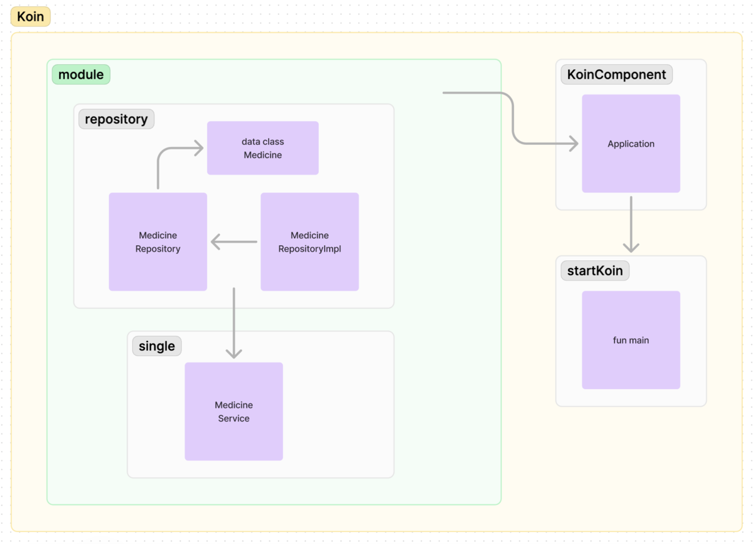The image size is (756, 544).
Task: Select arrow from Application to startKoin
Action: coord(631,224)
